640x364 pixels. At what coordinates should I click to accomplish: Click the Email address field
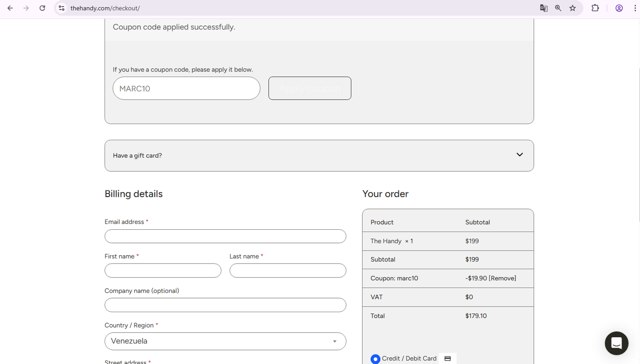click(x=225, y=236)
